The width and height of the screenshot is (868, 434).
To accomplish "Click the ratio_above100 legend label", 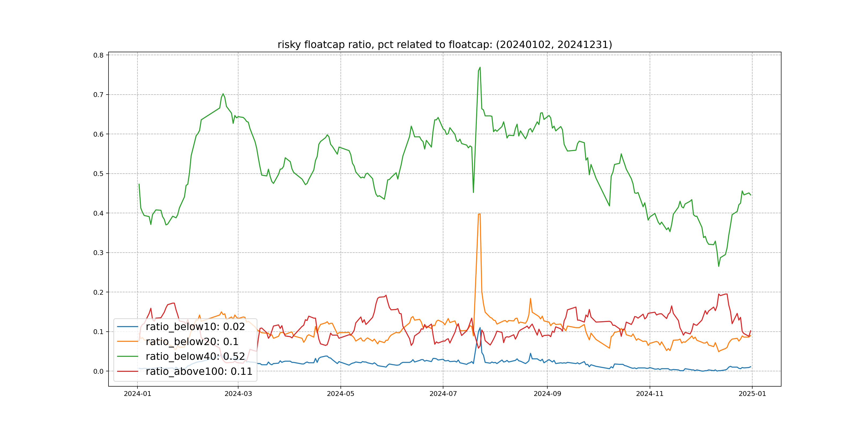I will tap(199, 371).
